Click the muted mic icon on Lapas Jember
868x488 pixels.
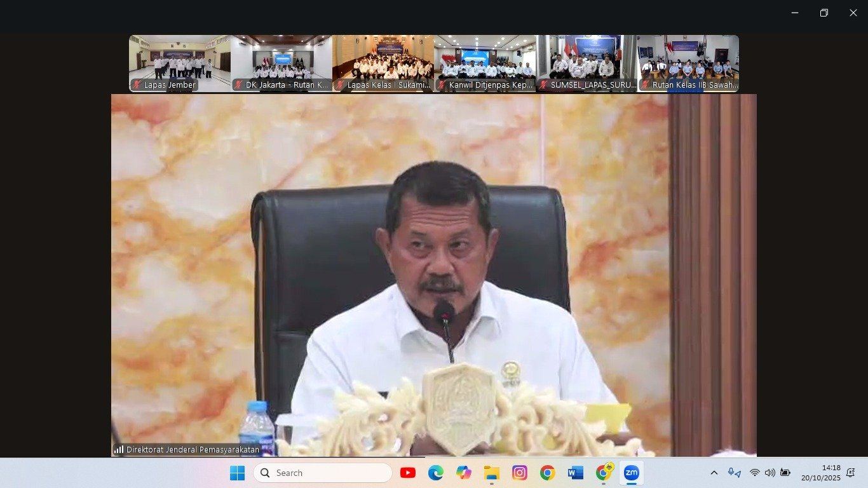pyautogui.click(x=137, y=85)
